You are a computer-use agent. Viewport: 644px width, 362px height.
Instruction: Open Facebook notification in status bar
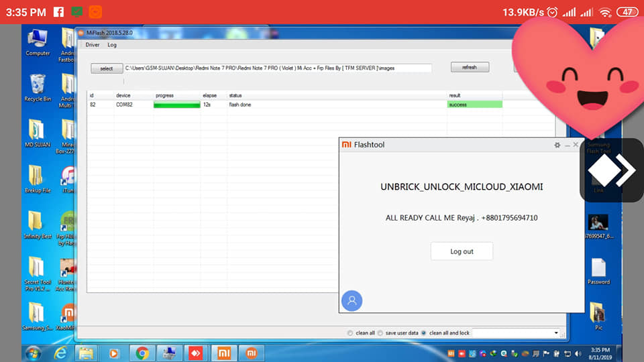pos(59,12)
